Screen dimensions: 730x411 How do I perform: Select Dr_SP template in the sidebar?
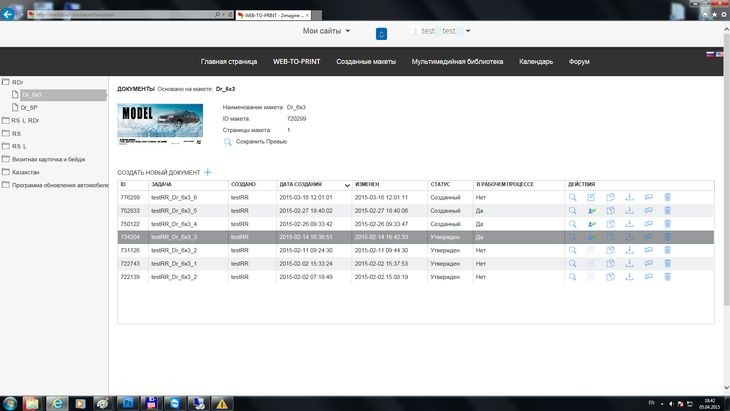pos(30,107)
